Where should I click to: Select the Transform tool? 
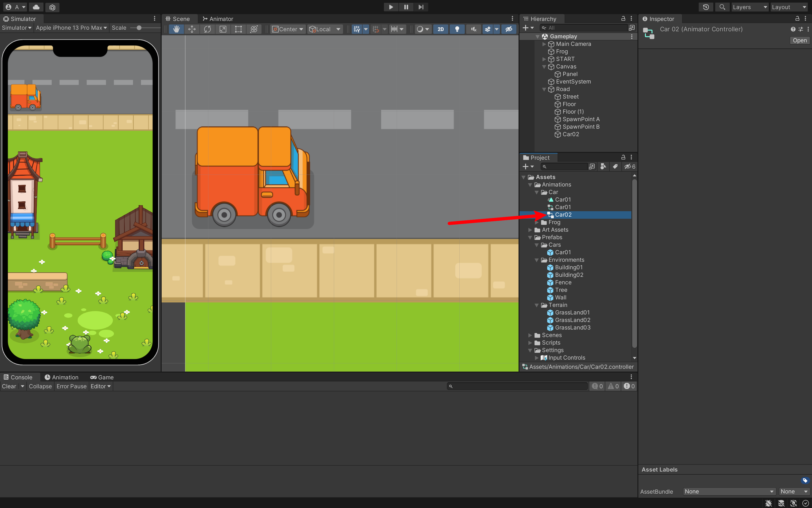(254, 29)
